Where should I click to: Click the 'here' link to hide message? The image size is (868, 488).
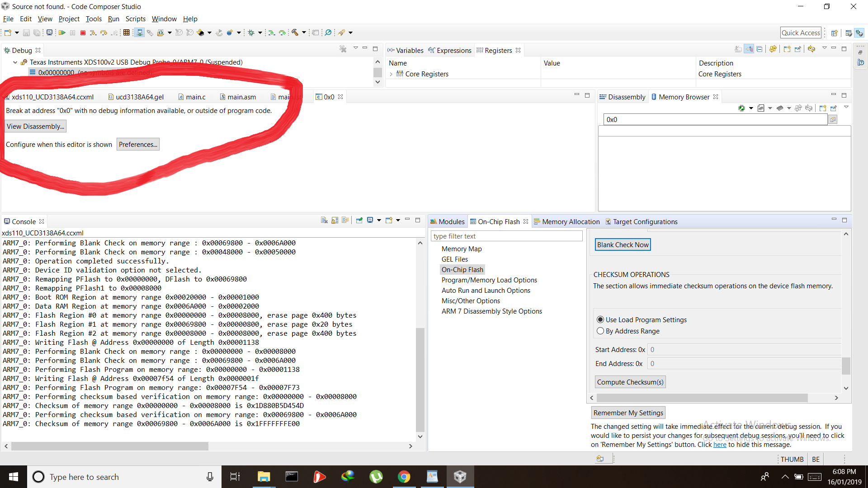tap(720, 445)
